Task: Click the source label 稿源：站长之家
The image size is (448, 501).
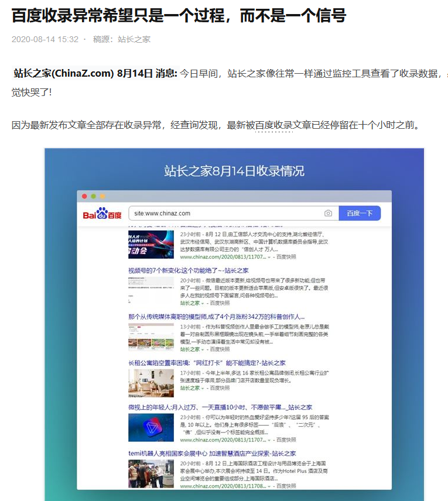Action: (x=121, y=39)
